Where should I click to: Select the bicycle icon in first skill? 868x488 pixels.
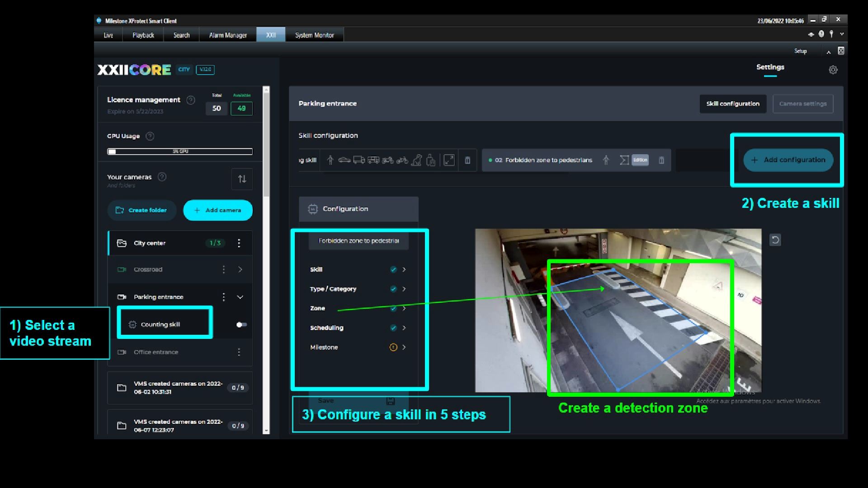pyautogui.click(x=402, y=160)
